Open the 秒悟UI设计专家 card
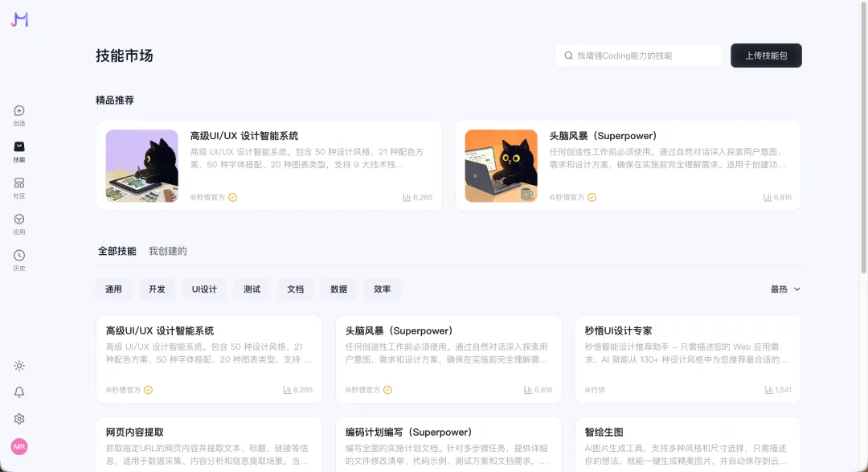This screenshot has width=868, height=472. [x=688, y=359]
